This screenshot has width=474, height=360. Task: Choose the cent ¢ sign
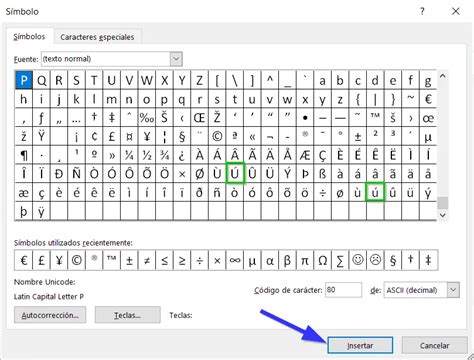[94, 136]
